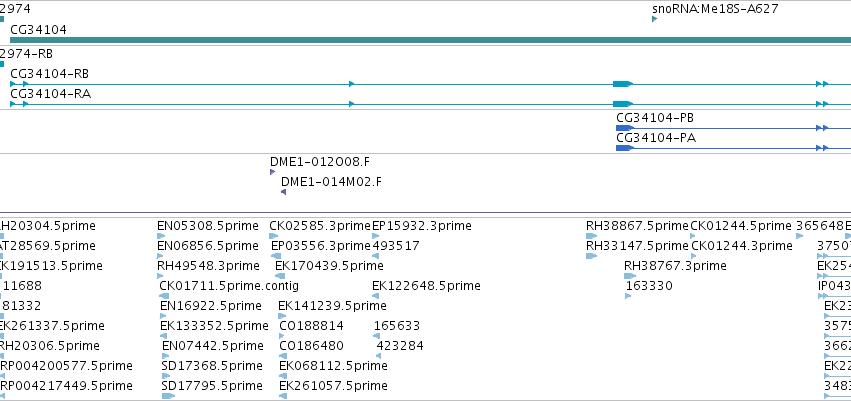
Task: Select EST RH38867.5prime
Action: click(637, 226)
